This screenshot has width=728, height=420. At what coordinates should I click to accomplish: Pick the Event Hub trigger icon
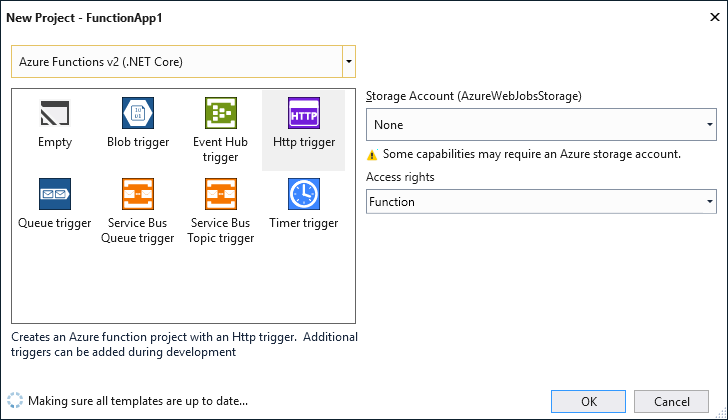(221, 113)
